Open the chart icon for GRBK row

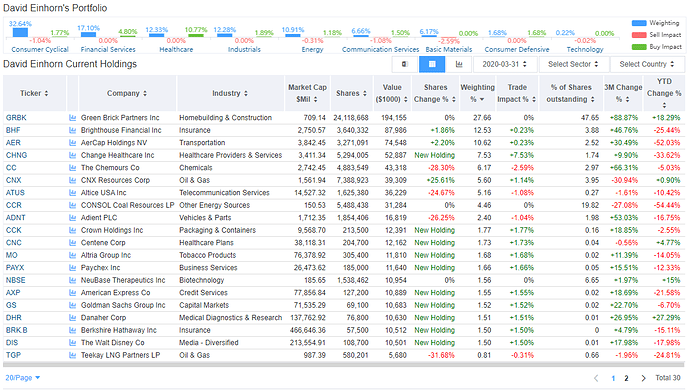point(73,118)
